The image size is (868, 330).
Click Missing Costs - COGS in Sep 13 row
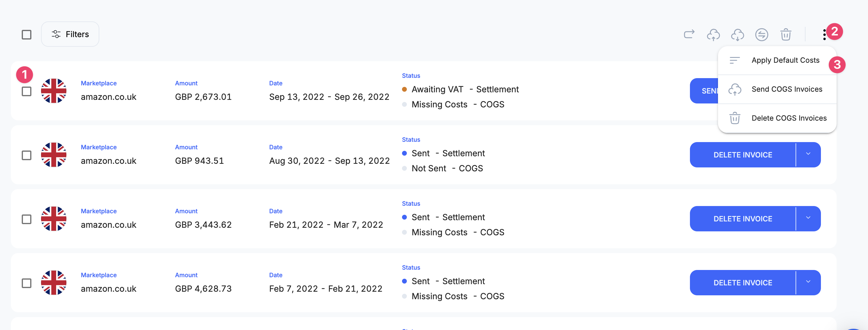click(x=453, y=104)
